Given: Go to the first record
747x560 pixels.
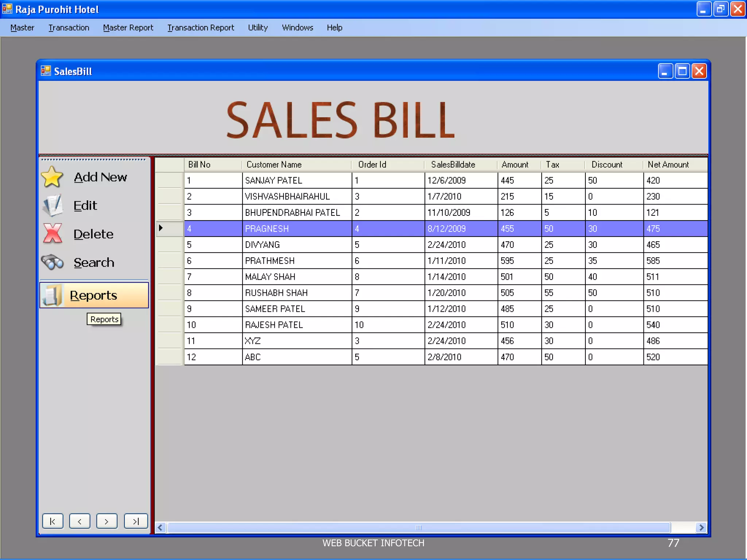Looking at the screenshot, I should point(53,521).
